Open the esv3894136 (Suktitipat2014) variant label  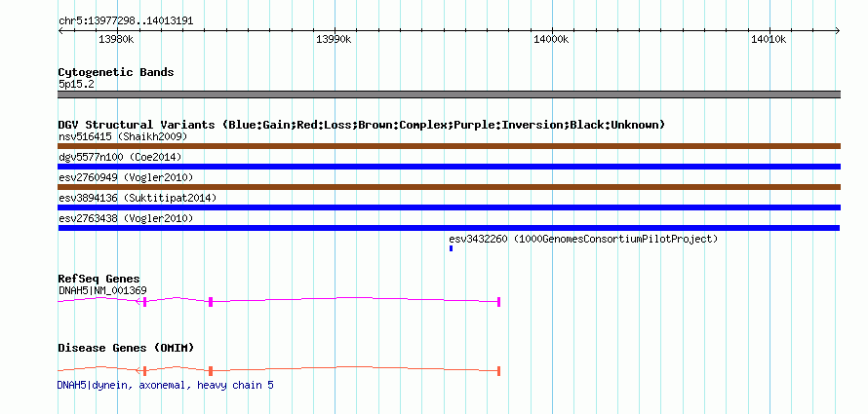point(138,198)
